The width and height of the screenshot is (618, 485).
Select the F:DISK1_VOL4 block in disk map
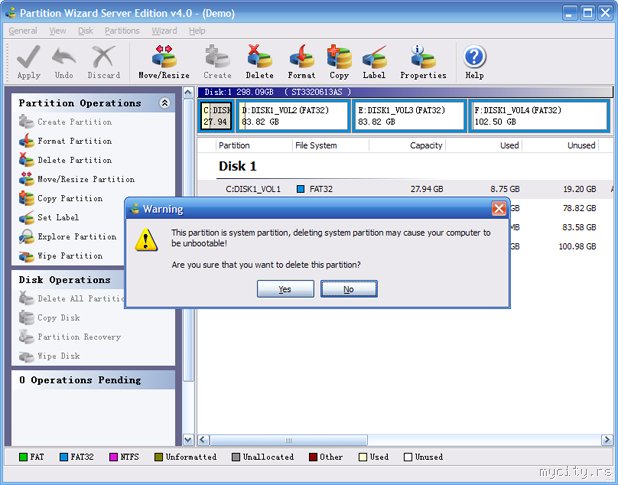pyautogui.click(x=539, y=116)
